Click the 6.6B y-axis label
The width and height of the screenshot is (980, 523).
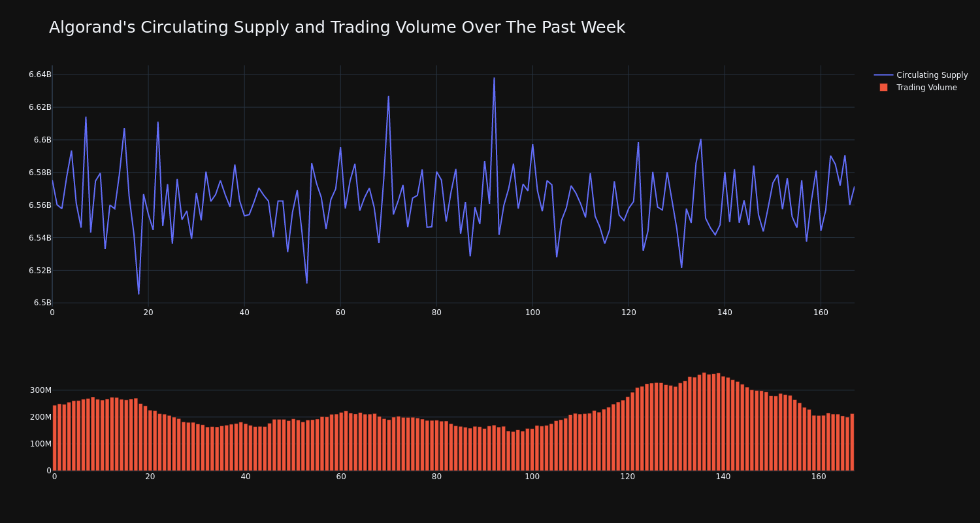[42, 140]
